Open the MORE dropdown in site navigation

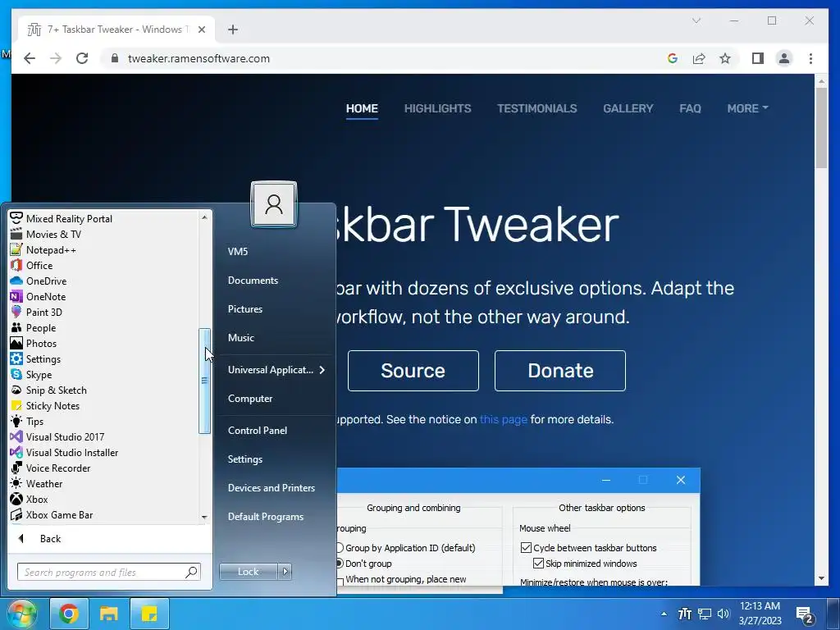pos(747,108)
